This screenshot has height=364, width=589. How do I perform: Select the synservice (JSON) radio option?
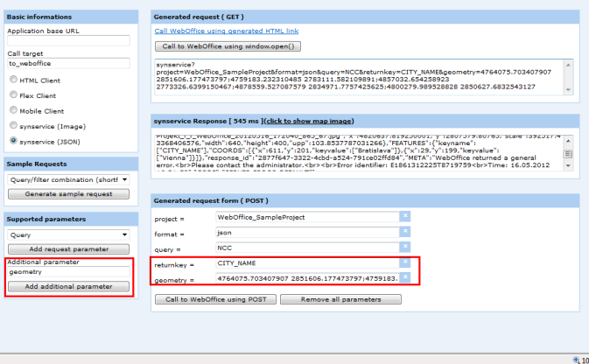point(13,141)
